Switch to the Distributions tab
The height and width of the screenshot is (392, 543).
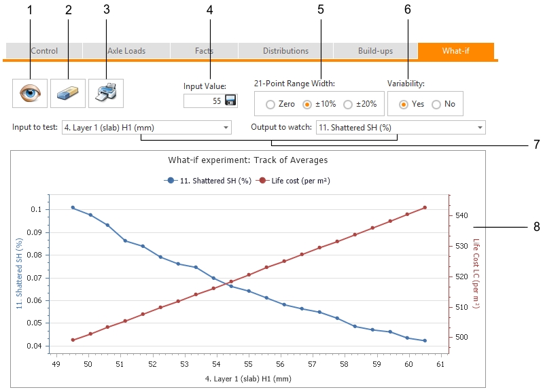click(x=285, y=51)
